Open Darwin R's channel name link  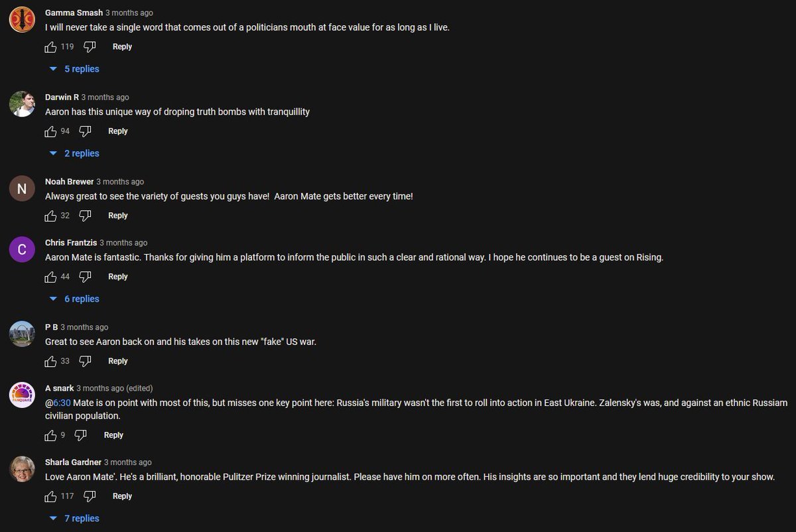[x=62, y=97]
